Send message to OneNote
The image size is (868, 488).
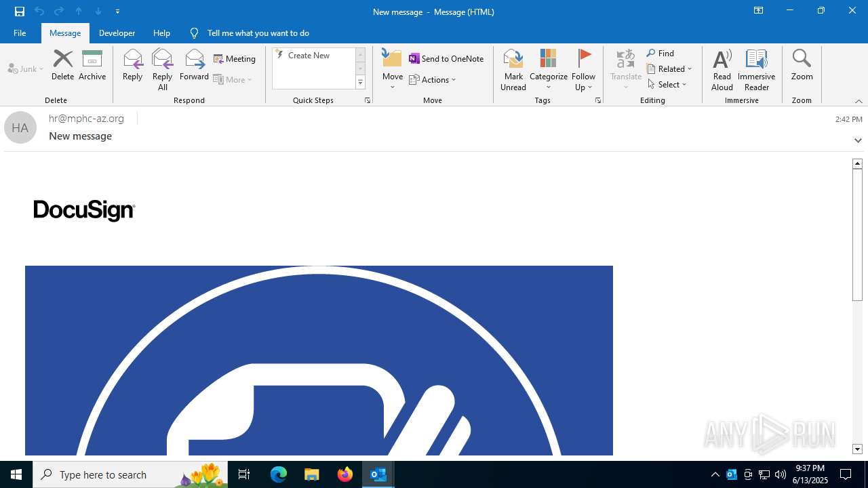[446, 59]
